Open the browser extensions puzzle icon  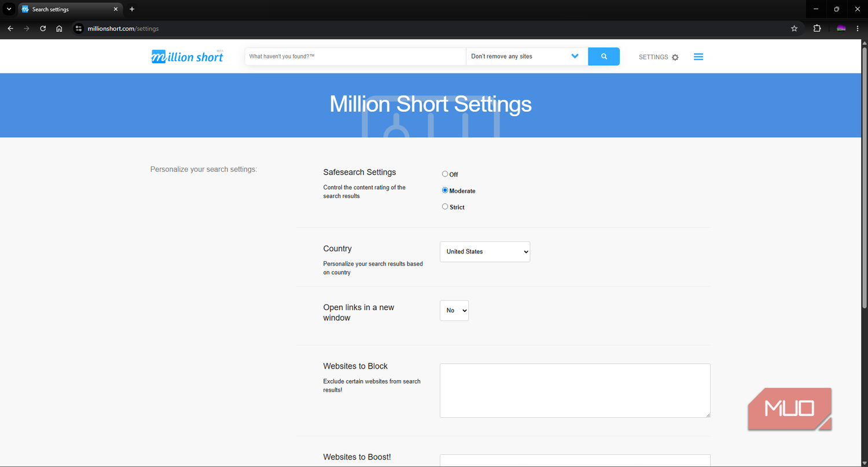pos(817,28)
